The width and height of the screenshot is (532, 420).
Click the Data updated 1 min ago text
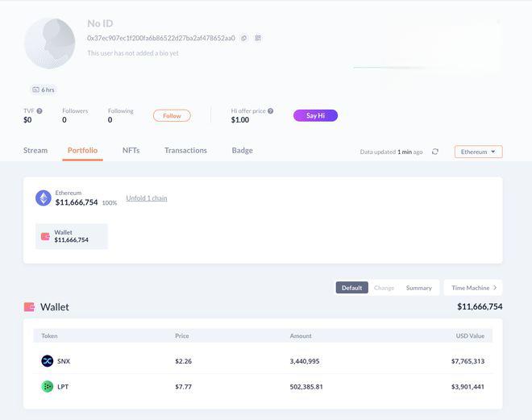(391, 152)
